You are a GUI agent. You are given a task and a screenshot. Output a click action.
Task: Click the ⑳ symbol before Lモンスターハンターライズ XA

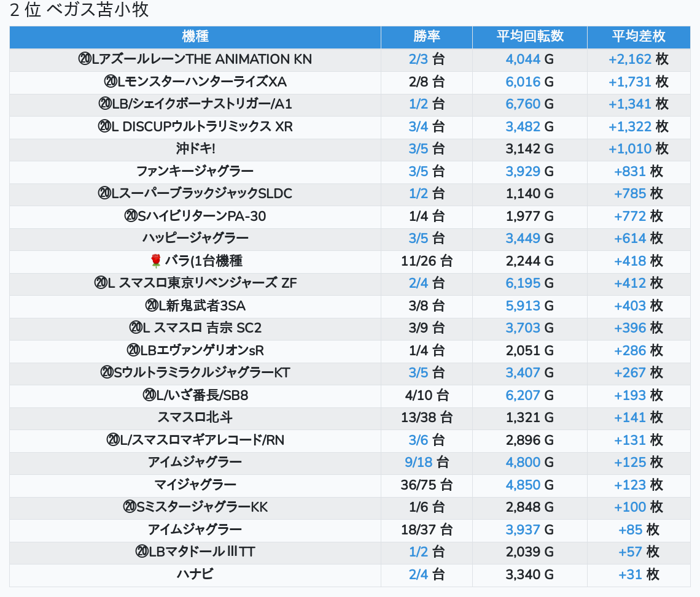point(111,82)
